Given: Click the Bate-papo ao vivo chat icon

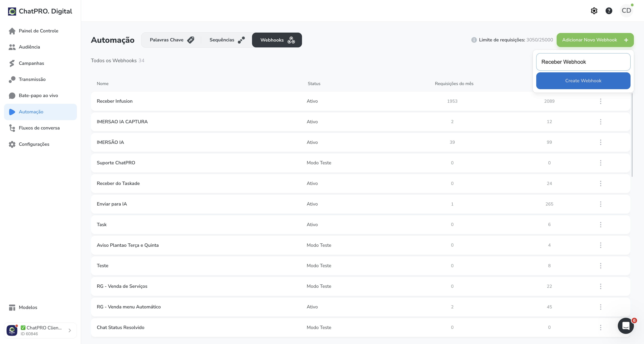Looking at the screenshot, I should coord(12,96).
